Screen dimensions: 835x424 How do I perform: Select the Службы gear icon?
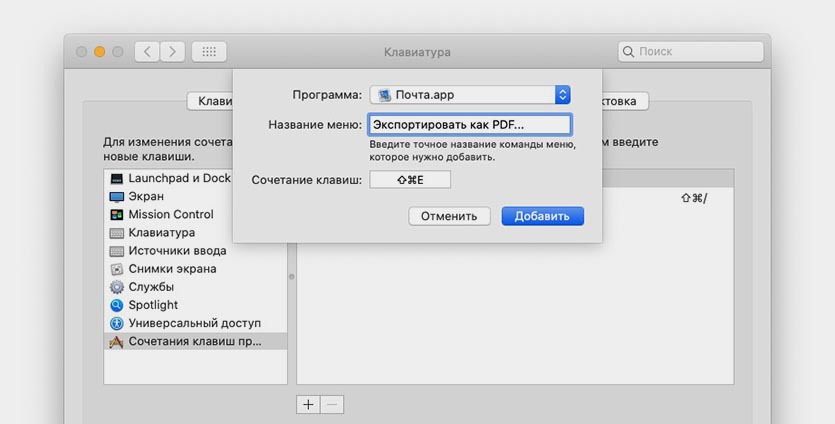(x=117, y=287)
